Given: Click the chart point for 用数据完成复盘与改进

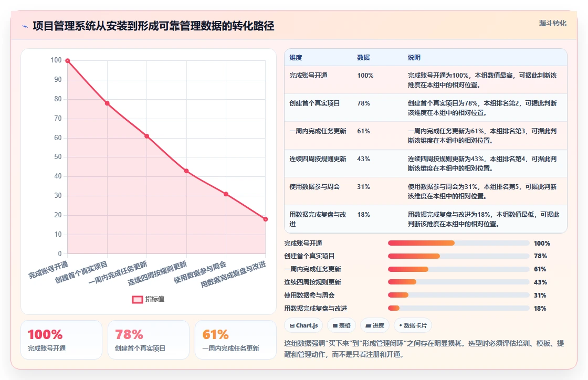Looking at the screenshot, I should 266,219.
